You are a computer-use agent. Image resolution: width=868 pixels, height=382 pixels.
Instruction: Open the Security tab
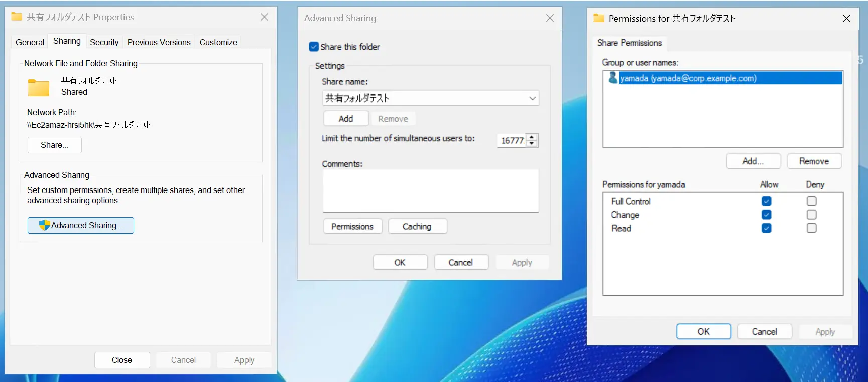104,42
